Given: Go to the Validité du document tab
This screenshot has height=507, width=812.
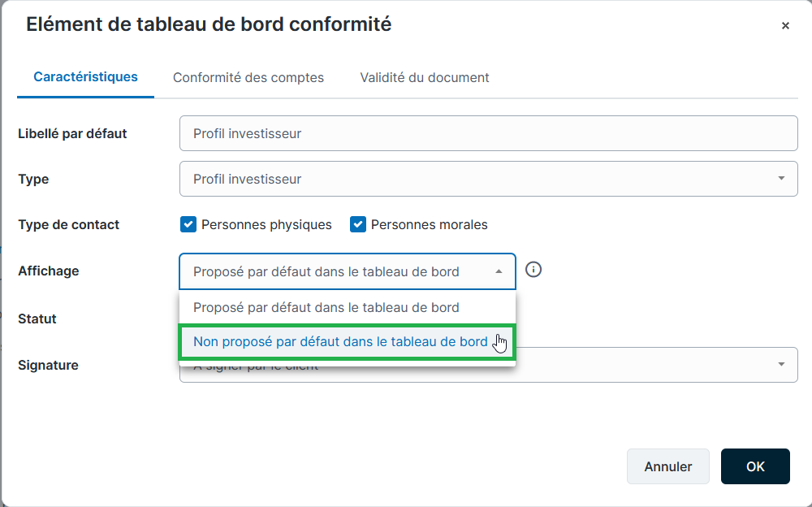Looking at the screenshot, I should (x=425, y=78).
